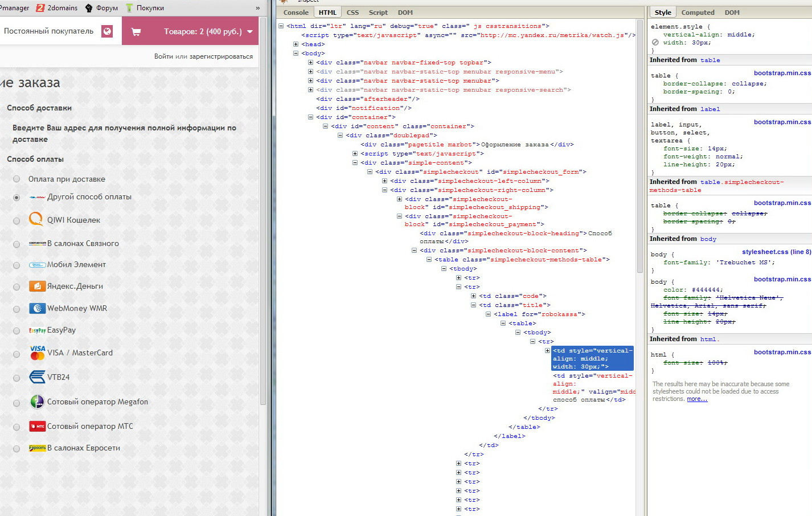Click the Постоянный покупатель pink badge icon
Viewport: 812px width, 516px height.
(x=107, y=31)
